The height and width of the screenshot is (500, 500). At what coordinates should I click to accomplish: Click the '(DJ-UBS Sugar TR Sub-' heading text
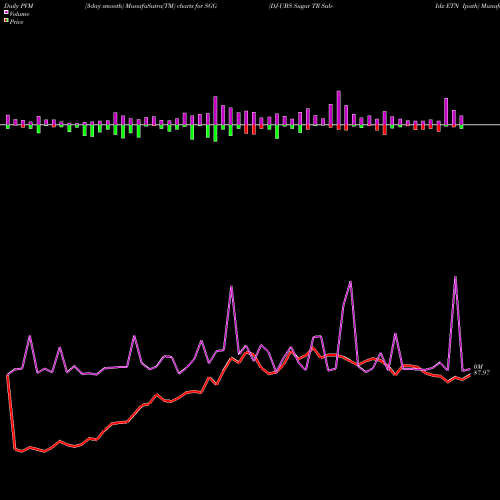(x=301, y=6)
